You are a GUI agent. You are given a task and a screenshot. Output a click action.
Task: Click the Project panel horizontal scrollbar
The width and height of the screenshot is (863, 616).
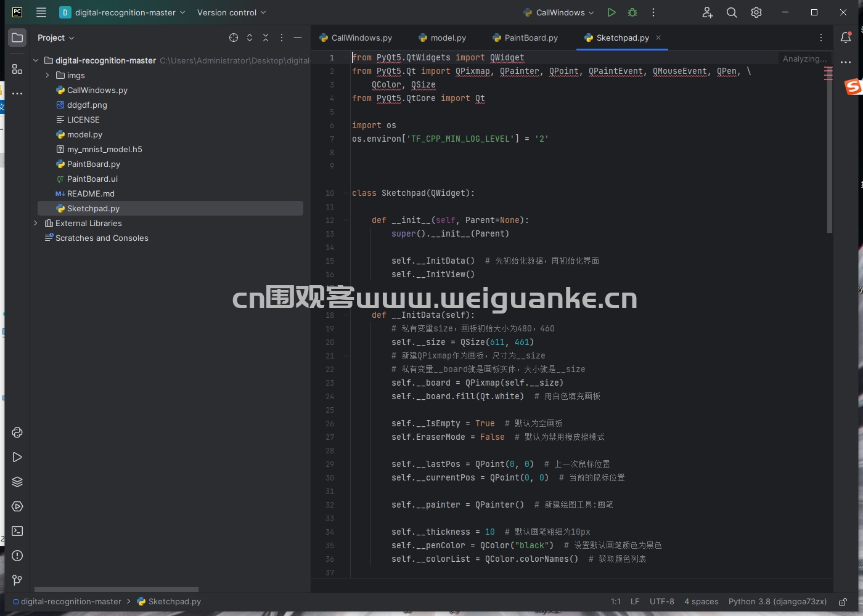pos(117,590)
